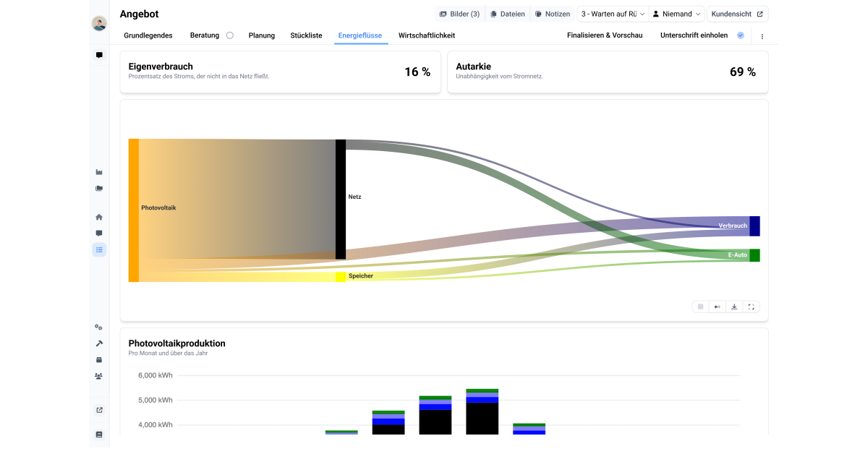Screen dimensions: 868x454
Task: Open the hammer tools icon in sidebar
Action: pyautogui.click(x=99, y=343)
